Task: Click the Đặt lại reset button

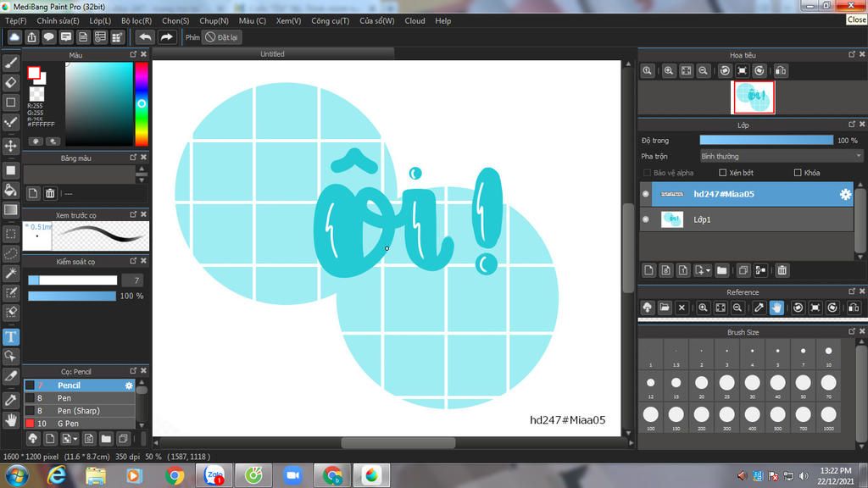Action: tap(221, 37)
